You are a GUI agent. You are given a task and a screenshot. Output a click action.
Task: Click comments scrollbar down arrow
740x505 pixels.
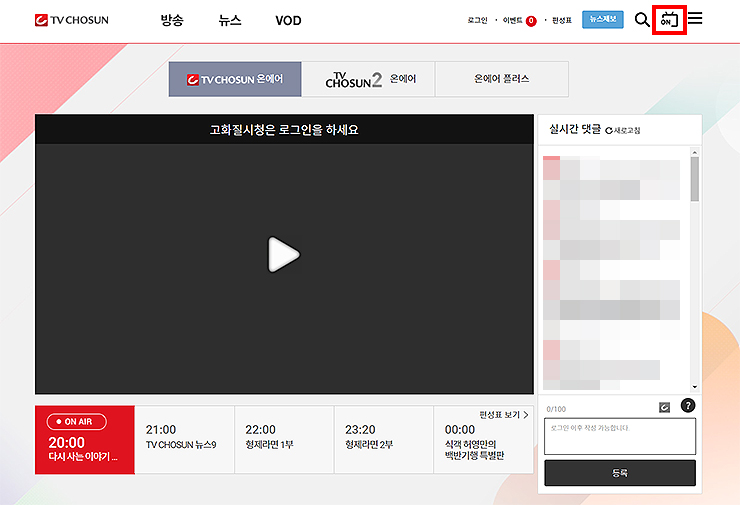pos(694,387)
